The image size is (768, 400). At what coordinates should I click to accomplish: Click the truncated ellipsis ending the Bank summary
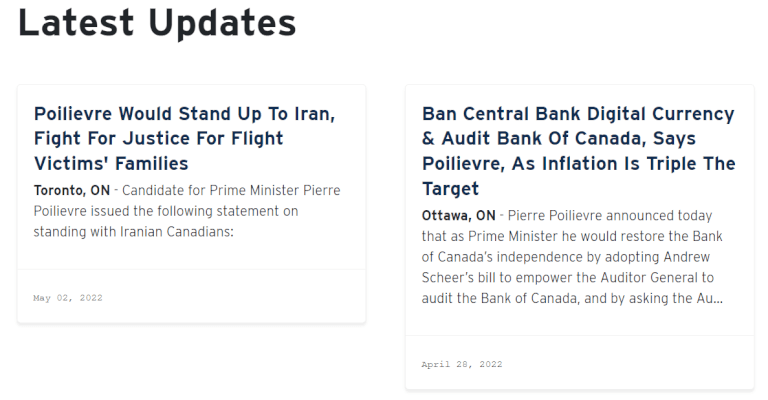point(718,298)
